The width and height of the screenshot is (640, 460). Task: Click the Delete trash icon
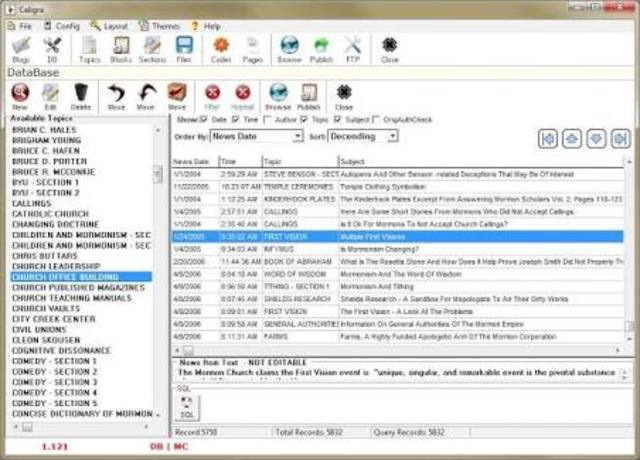tap(81, 97)
